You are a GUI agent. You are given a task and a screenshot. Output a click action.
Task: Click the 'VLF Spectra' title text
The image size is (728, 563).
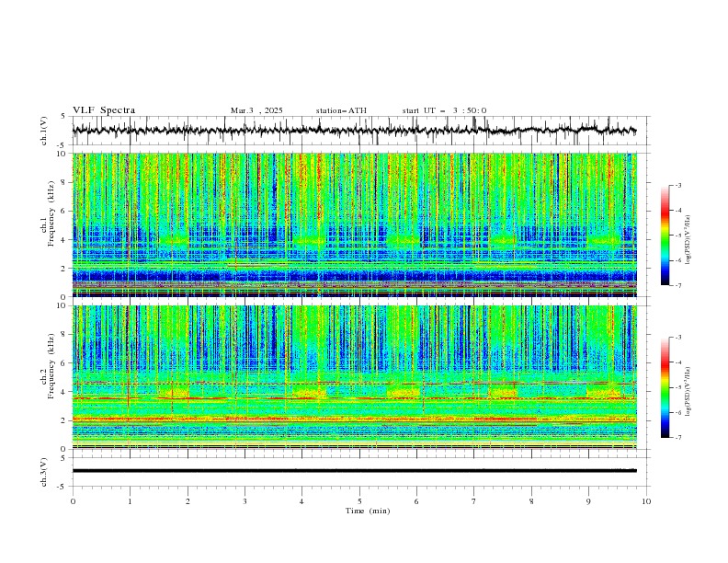pos(104,110)
